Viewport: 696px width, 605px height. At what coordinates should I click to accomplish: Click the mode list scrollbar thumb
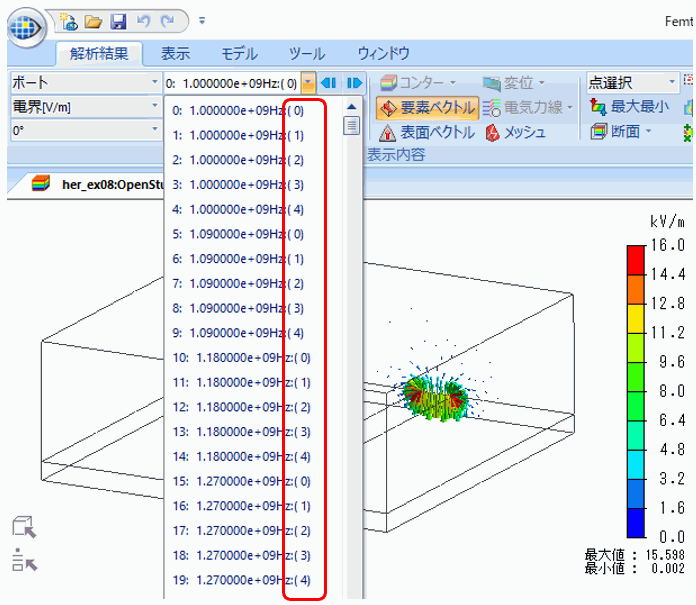[x=351, y=125]
